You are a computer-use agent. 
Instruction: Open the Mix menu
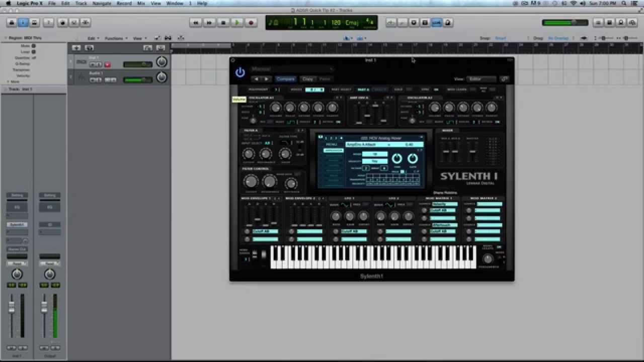(x=141, y=3)
